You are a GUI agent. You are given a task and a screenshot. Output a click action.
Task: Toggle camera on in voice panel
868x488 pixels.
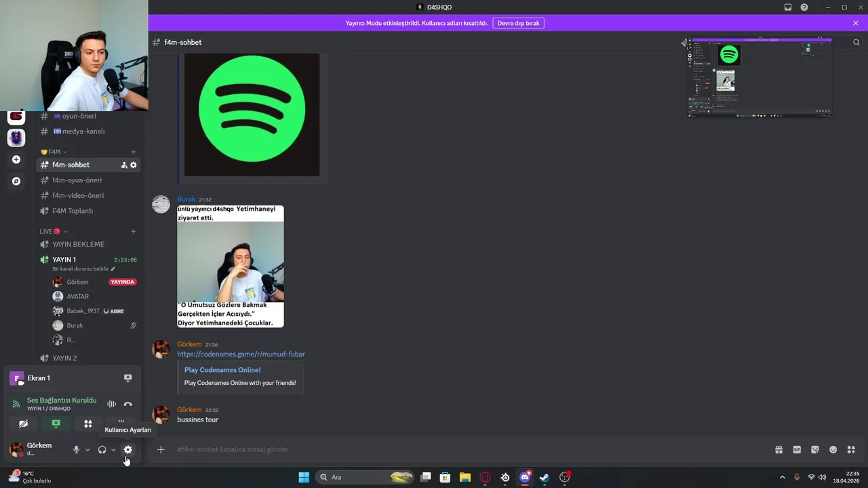coord(23,424)
